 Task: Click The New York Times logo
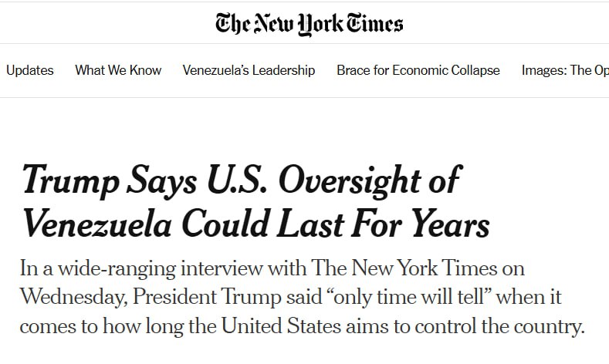click(309, 23)
